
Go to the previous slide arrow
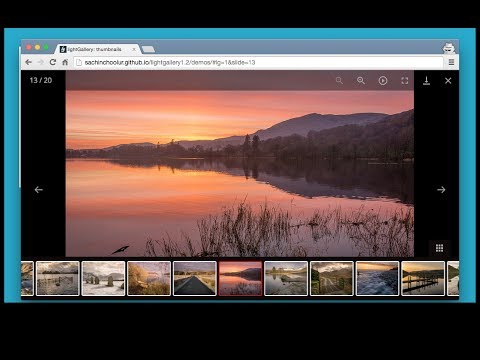click(39, 190)
